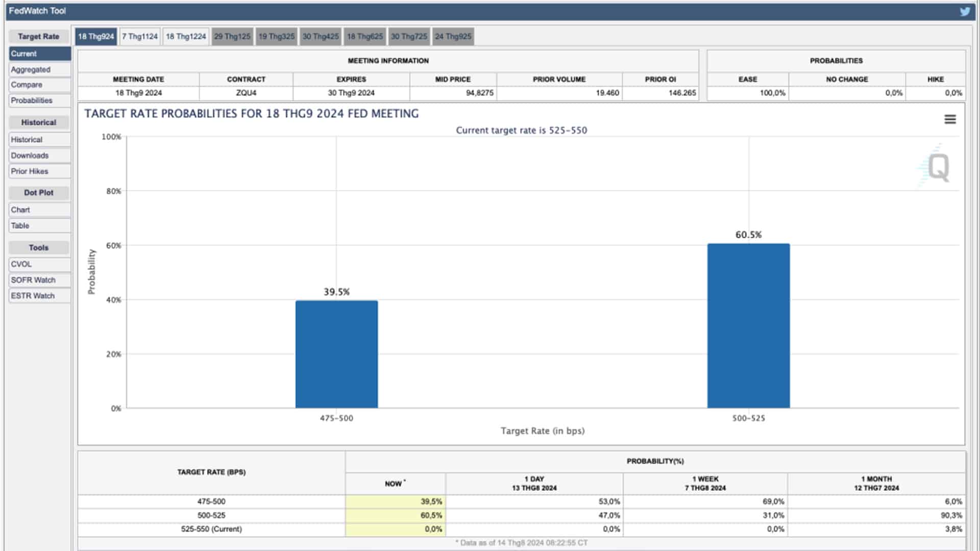Viewport: 980px width, 551px height.
Task: Click the ZQU4 contract cell
Action: click(x=246, y=93)
